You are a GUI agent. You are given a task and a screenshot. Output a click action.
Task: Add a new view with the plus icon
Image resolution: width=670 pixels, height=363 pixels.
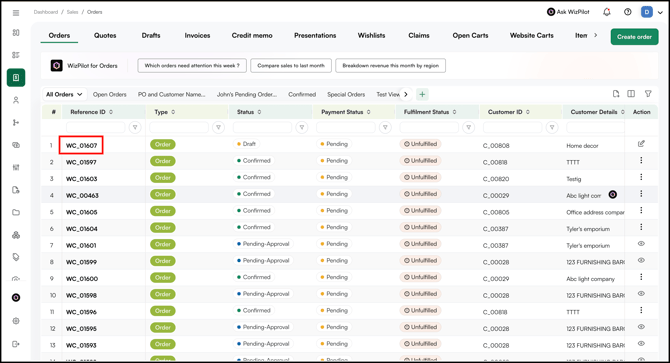[x=422, y=94]
